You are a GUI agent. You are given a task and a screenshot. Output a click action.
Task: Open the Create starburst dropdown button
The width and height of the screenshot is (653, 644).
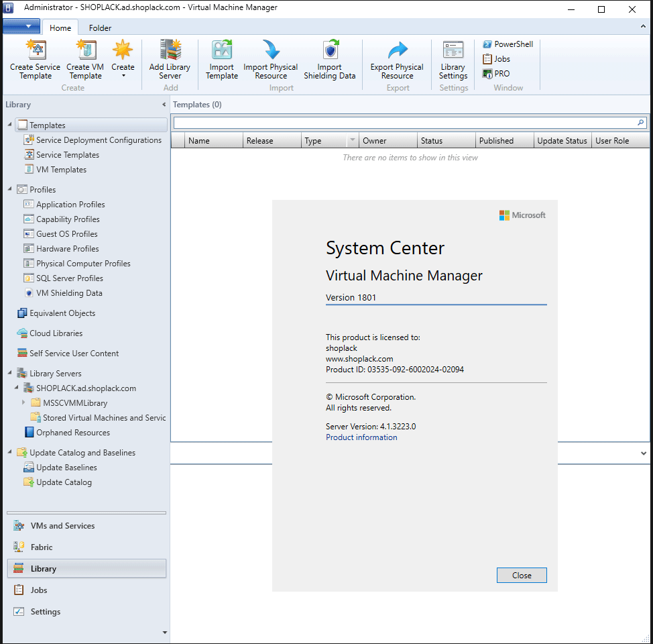(x=123, y=59)
